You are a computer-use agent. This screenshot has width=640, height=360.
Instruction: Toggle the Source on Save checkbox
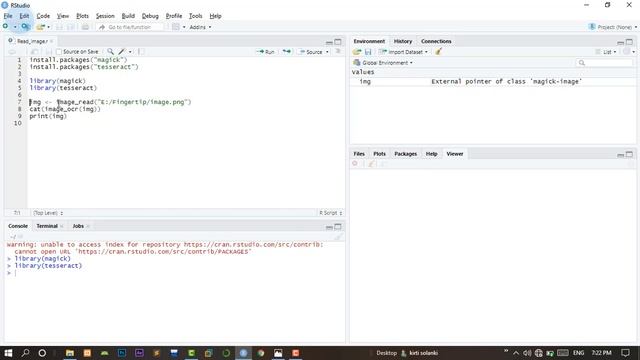(59, 52)
